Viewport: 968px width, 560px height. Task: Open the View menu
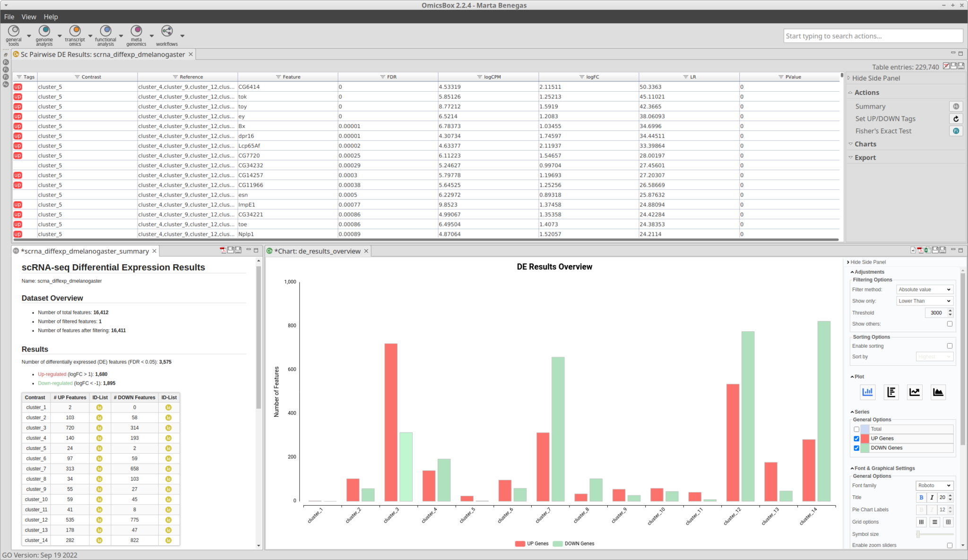[28, 17]
